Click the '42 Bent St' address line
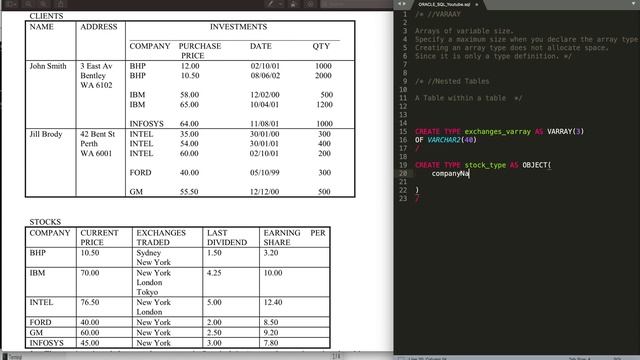 click(x=98, y=134)
